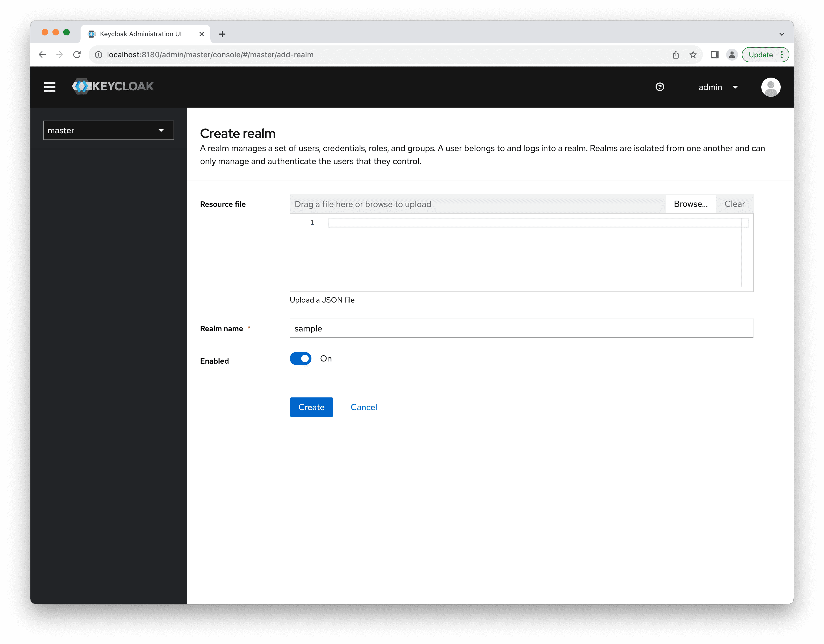This screenshot has height=644, width=824.
Task: Click the Cancel link
Action: tap(364, 407)
